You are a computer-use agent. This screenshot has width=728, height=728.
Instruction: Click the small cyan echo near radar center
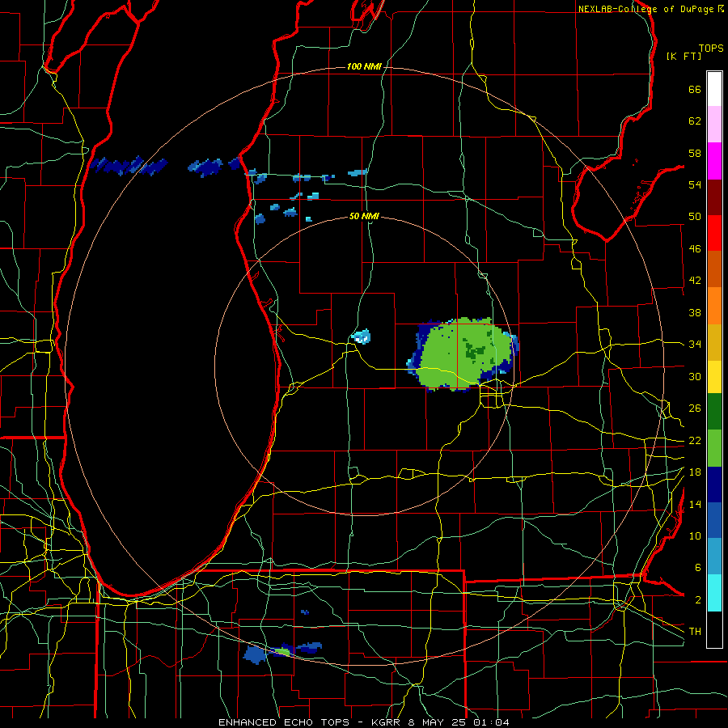(362, 336)
